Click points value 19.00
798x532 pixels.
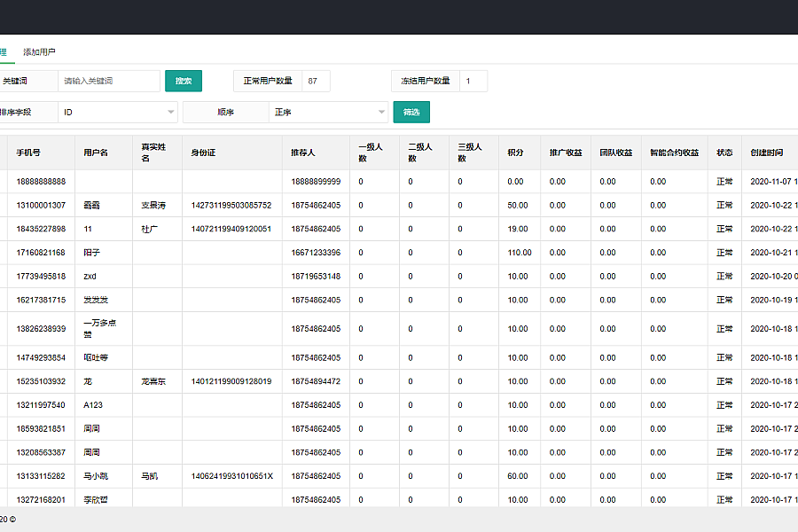[518, 229]
